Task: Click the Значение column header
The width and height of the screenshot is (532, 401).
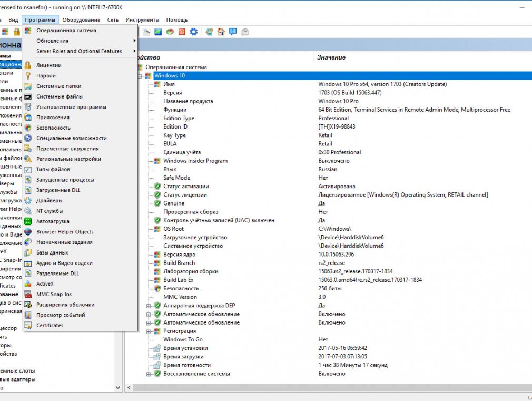Action: (423, 57)
